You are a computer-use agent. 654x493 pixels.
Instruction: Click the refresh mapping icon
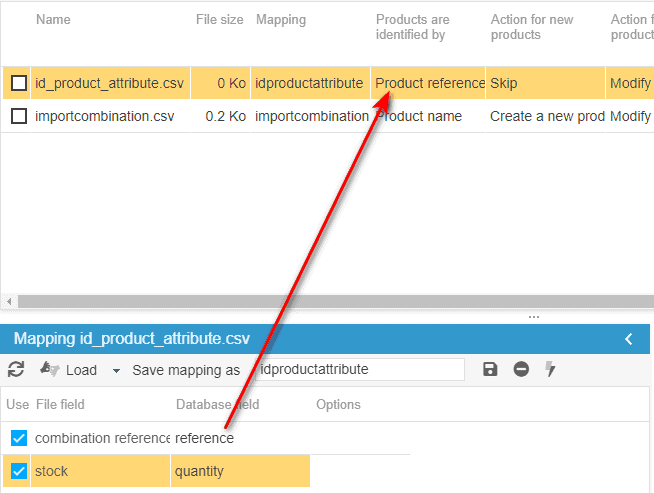(x=15, y=369)
